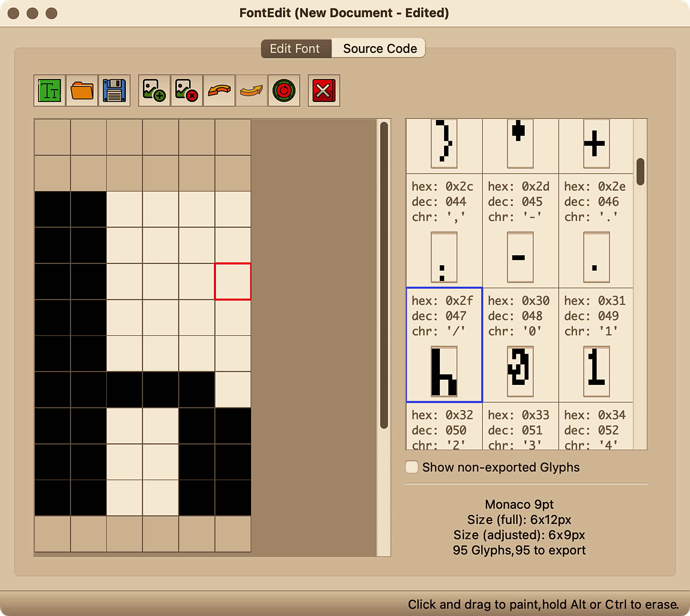This screenshot has width=690, height=616.
Task: Open a font file with folder icon
Action: pyautogui.click(x=82, y=90)
